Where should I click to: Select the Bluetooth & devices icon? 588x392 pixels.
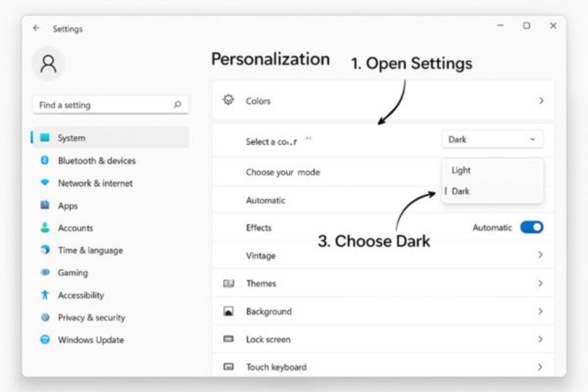(x=45, y=161)
